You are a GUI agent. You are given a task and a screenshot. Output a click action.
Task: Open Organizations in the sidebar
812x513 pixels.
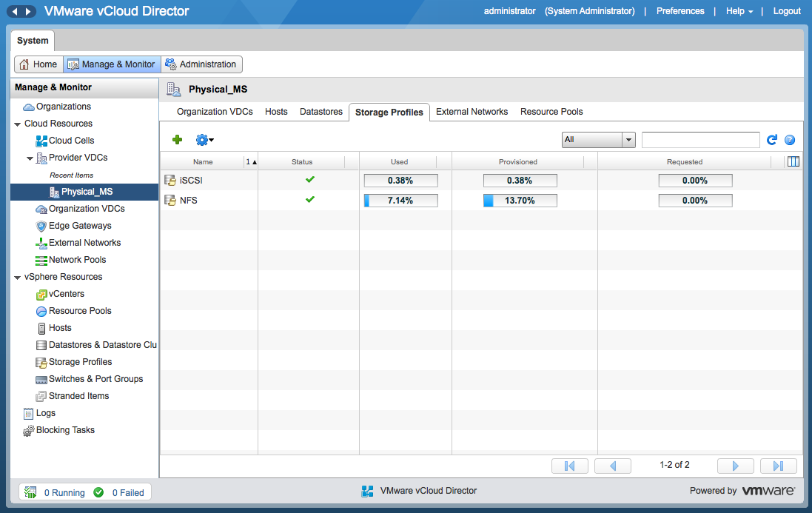pyautogui.click(x=63, y=107)
